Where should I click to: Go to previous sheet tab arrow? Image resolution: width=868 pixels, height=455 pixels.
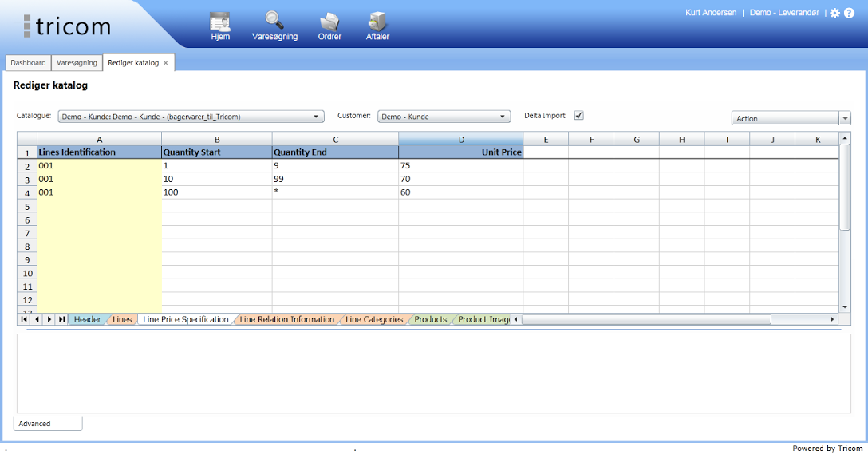click(37, 319)
